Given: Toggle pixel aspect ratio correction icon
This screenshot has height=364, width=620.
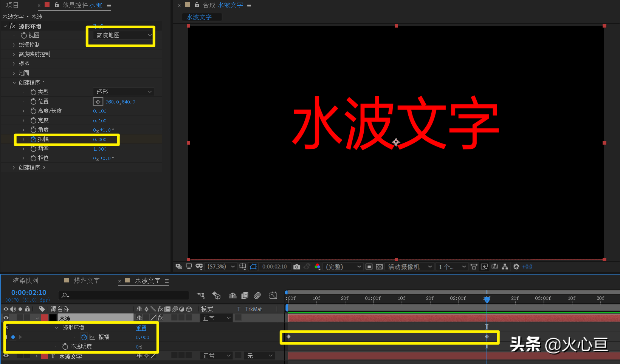Looking at the screenshot, I should click(474, 267).
